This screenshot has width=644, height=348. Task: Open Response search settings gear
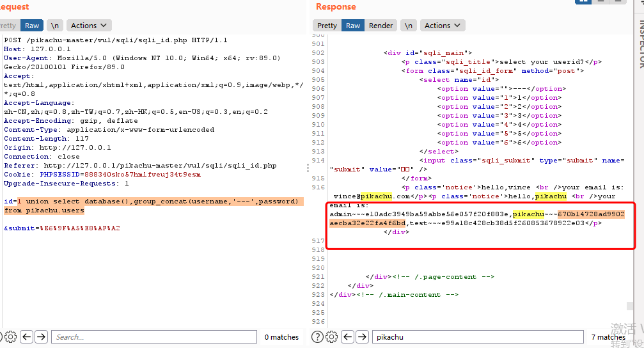(x=331, y=337)
